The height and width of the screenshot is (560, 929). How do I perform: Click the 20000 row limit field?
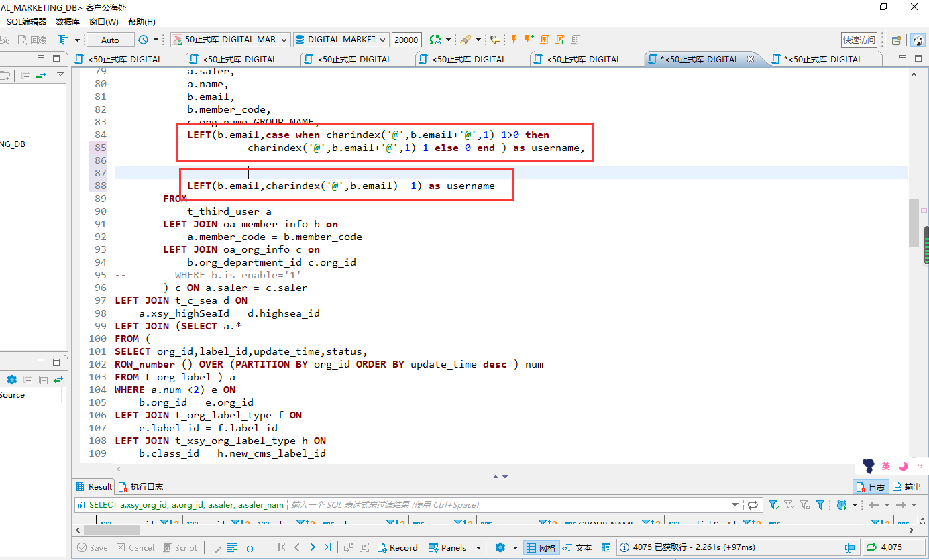[406, 40]
